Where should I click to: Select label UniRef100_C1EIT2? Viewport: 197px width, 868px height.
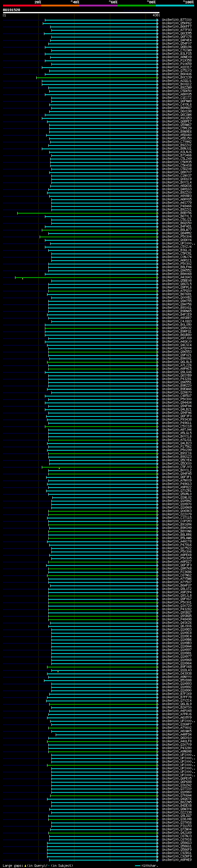pos(177,98)
